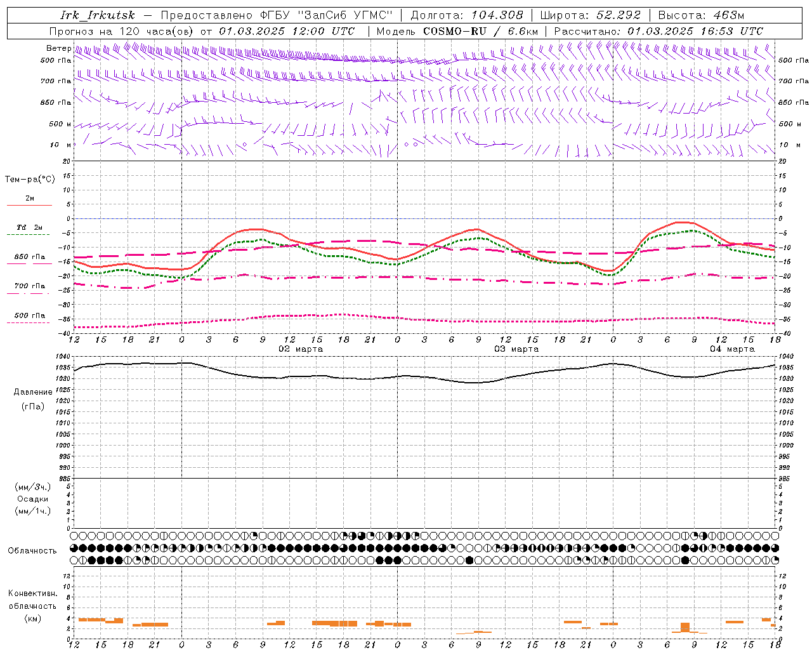
Task: Click the '02 марта' date label
Action: tap(301, 349)
